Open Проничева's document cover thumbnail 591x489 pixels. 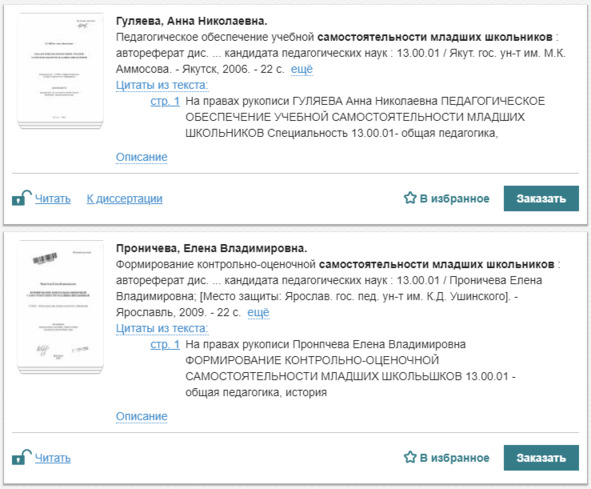coord(60,307)
